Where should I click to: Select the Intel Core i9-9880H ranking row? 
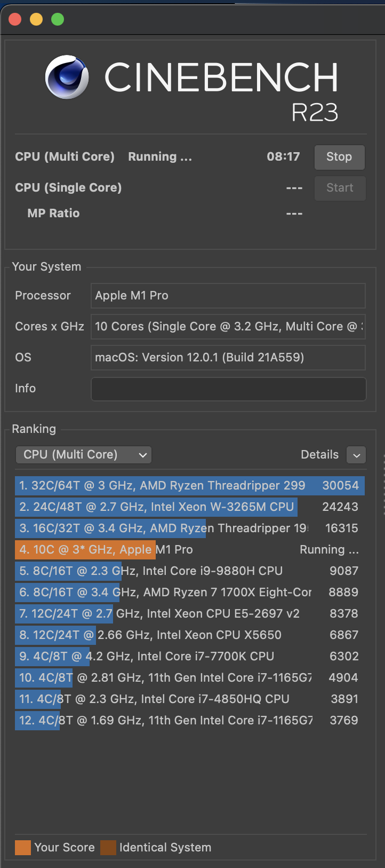pyautogui.click(x=189, y=571)
